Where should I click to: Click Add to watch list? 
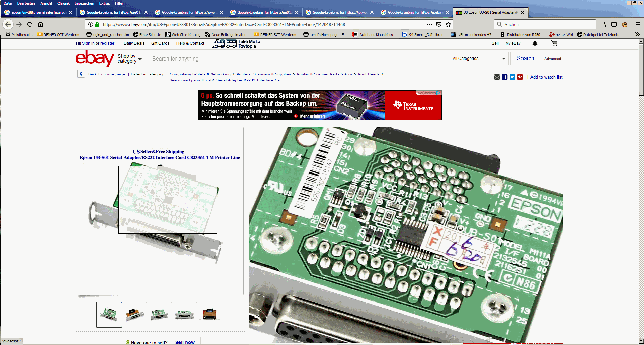(546, 77)
